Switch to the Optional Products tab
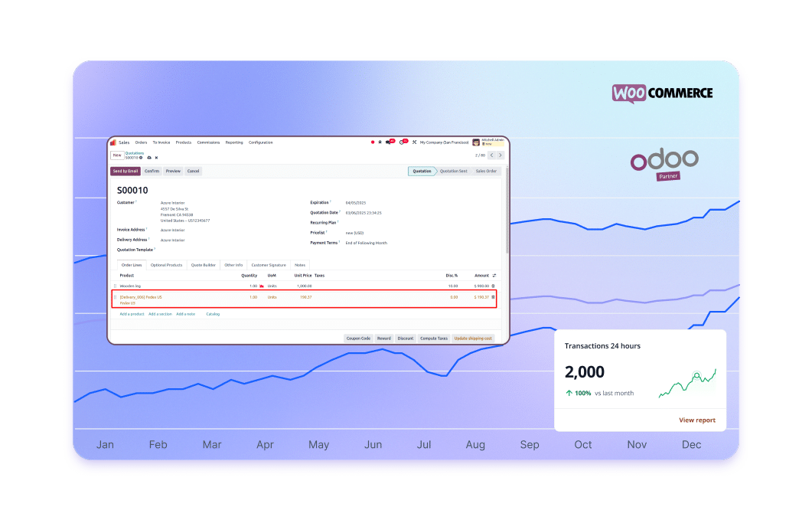812x520 pixels. click(x=166, y=265)
